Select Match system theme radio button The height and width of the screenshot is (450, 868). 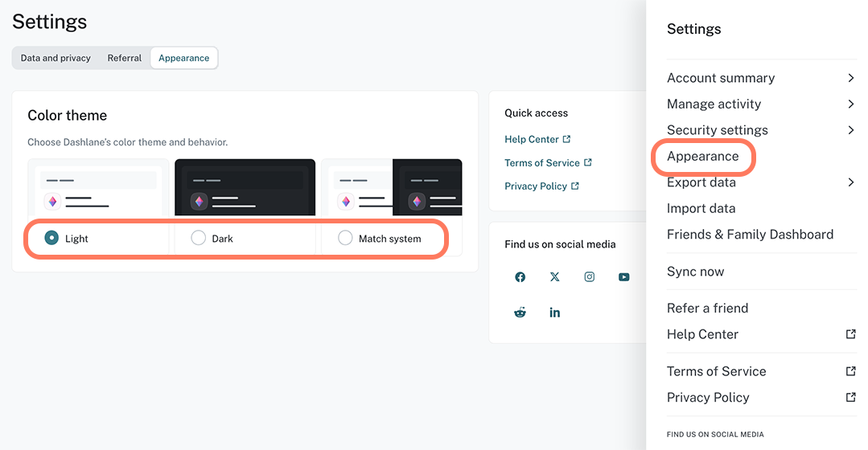[x=345, y=238]
